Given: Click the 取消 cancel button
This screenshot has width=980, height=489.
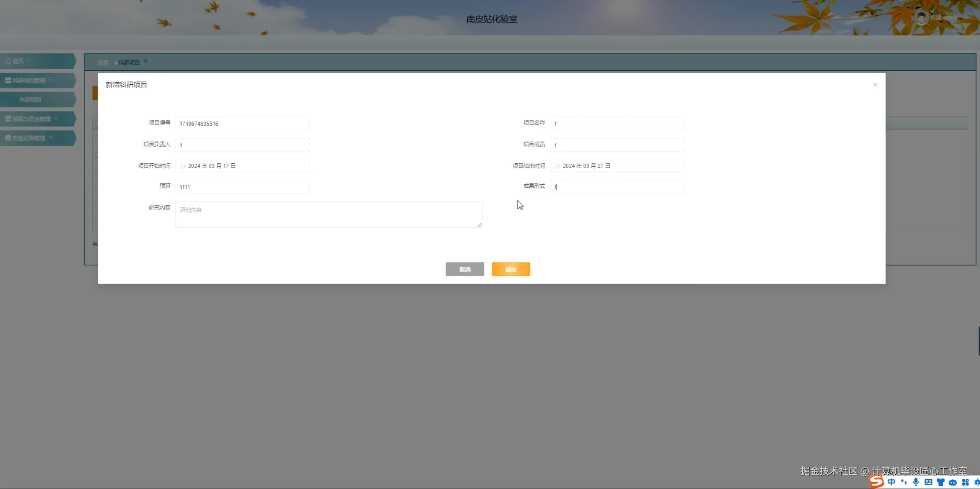Looking at the screenshot, I should click(x=465, y=269).
